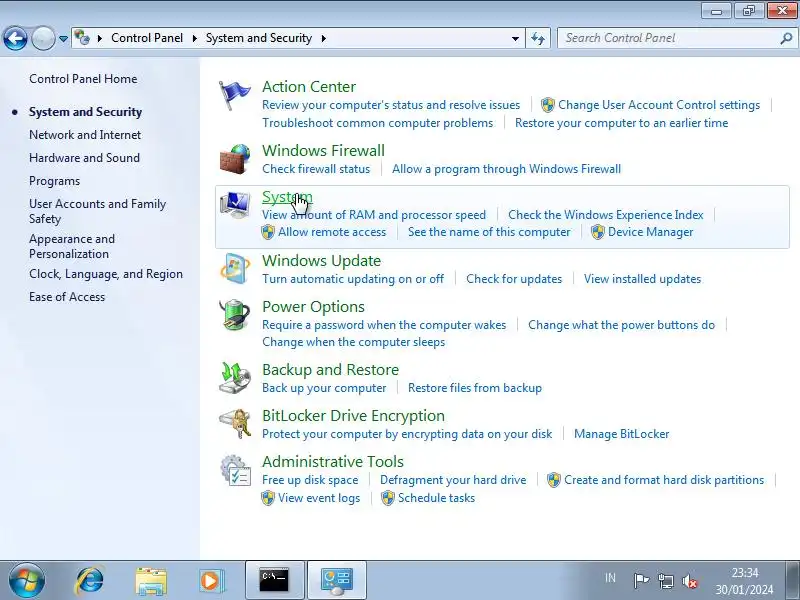This screenshot has height=600, width=800.
Task: Click the Administrative Tools gear icon
Action: (235, 470)
